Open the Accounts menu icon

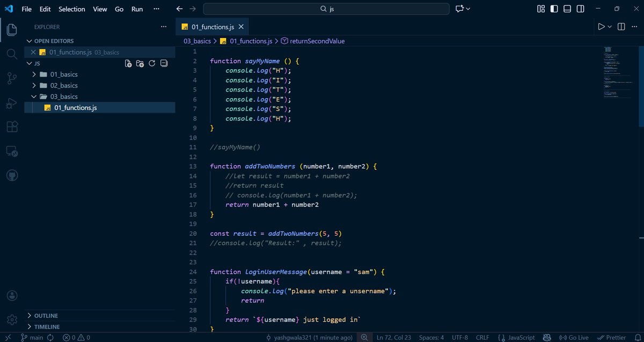click(x=12, y=296)
